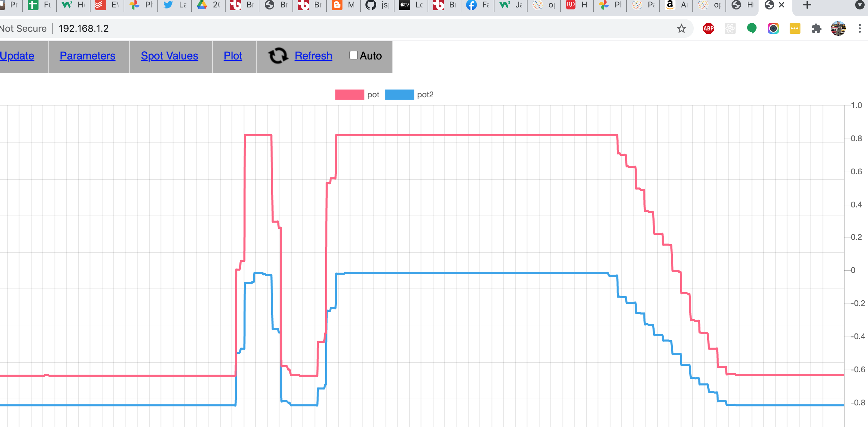Image resolution: width=868 pixels, height=427 pixels.
Task: Click the AdBlock Plus extension icon
Action: tap(708, 28)
